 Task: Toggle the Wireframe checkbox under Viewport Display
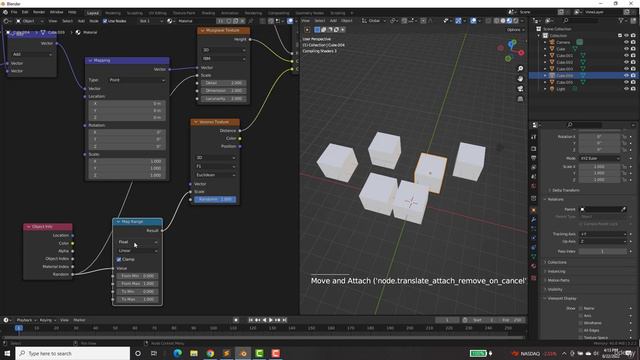coord(580,323)
